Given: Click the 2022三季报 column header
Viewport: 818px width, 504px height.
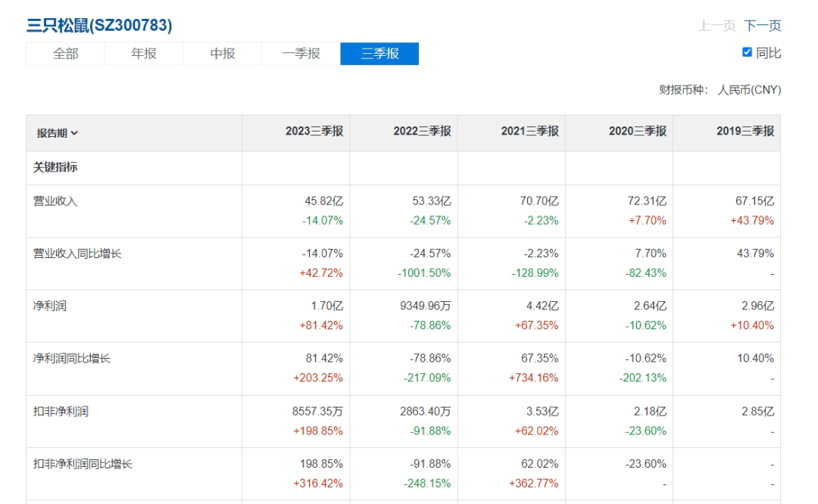Looking at the screenshot, I should [422, 132].
